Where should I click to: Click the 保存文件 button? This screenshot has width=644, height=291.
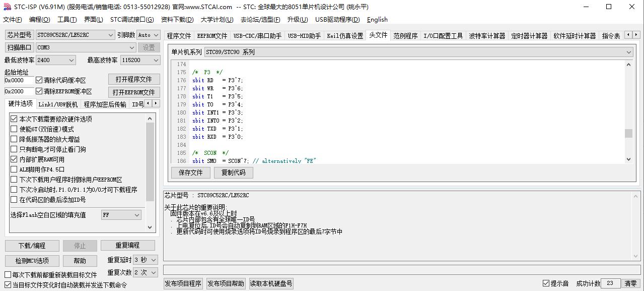click(190, 172)
